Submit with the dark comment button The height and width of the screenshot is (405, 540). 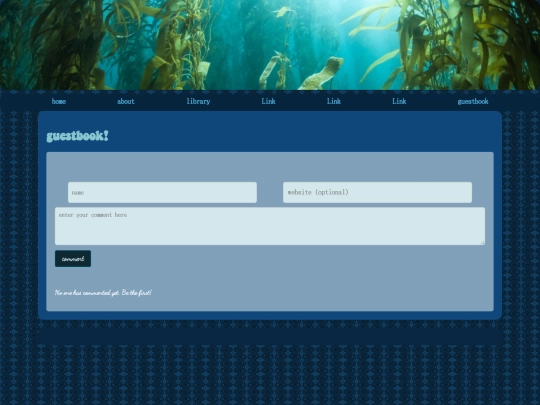click(x=73, y=259)
